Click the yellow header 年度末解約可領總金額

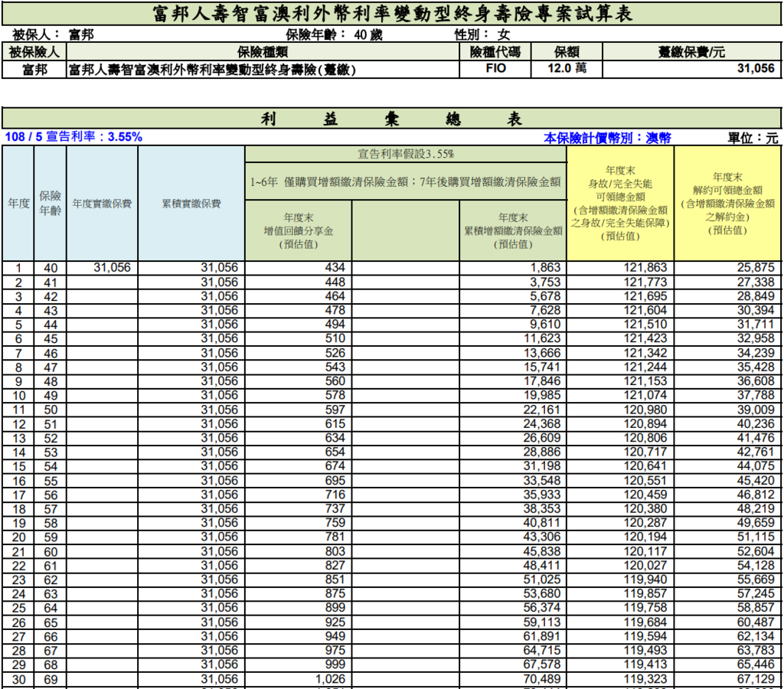(727, 203)
